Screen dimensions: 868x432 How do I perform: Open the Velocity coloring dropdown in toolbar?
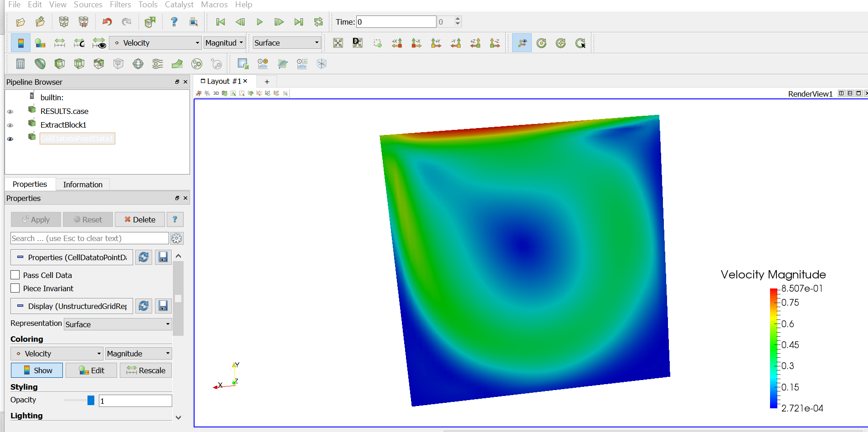coord(156,43)
